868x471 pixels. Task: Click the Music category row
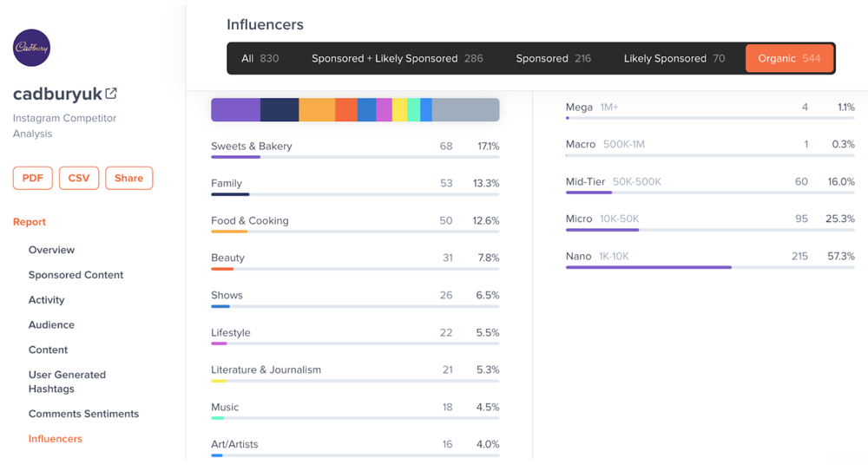point(355,409)
